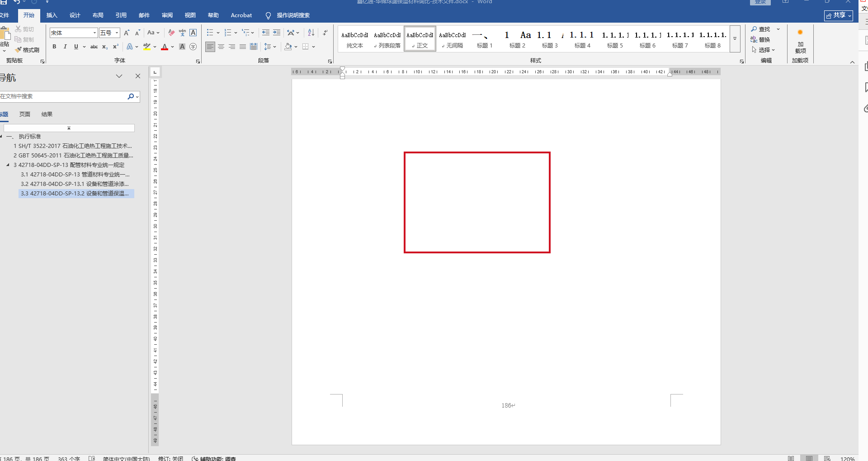Image resolution: width=868 pixels, height=461 pixels.
Task: Open the 插入 (Insert) ribbon tab
Action: [52, 15]
